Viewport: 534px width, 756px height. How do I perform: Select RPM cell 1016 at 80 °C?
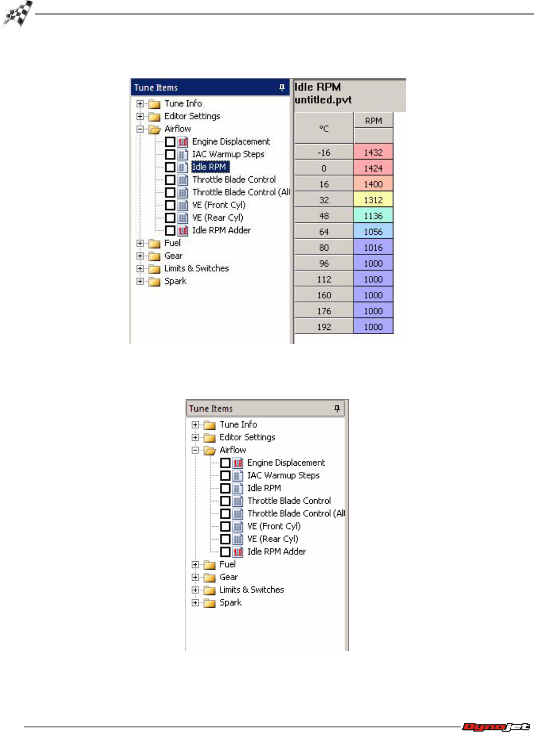coord(373,248)
